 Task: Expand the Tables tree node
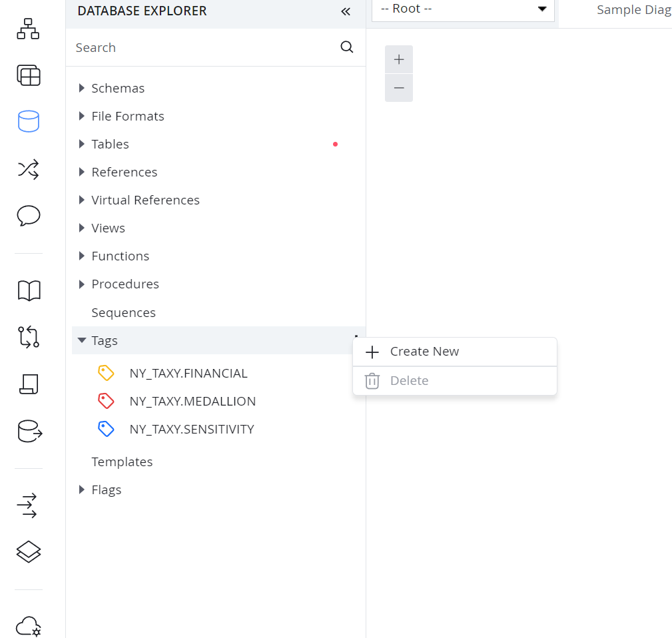pyautogui.click(x=82, y=144)
